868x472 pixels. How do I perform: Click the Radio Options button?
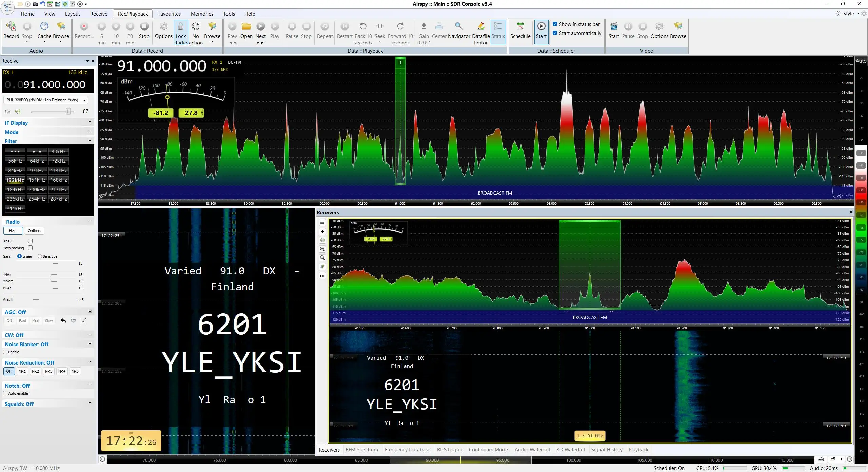(x=34, y=231)
